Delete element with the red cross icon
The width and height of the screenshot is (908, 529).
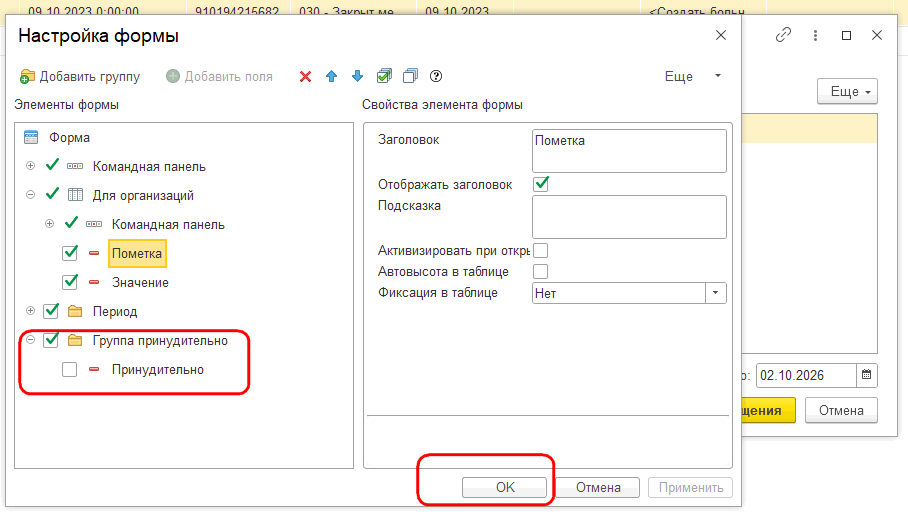pos(305,76)
